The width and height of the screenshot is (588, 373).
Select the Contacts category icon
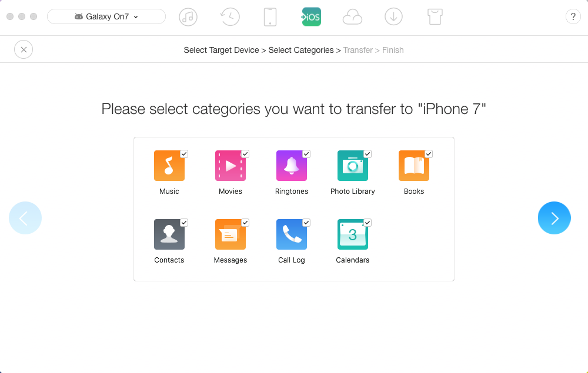(x=169, y=234)
